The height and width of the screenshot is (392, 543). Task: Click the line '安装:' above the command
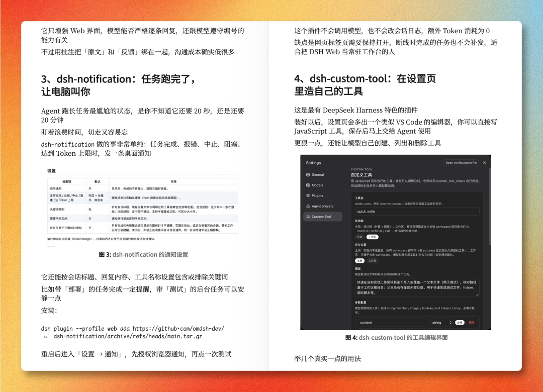pos(49,310)
